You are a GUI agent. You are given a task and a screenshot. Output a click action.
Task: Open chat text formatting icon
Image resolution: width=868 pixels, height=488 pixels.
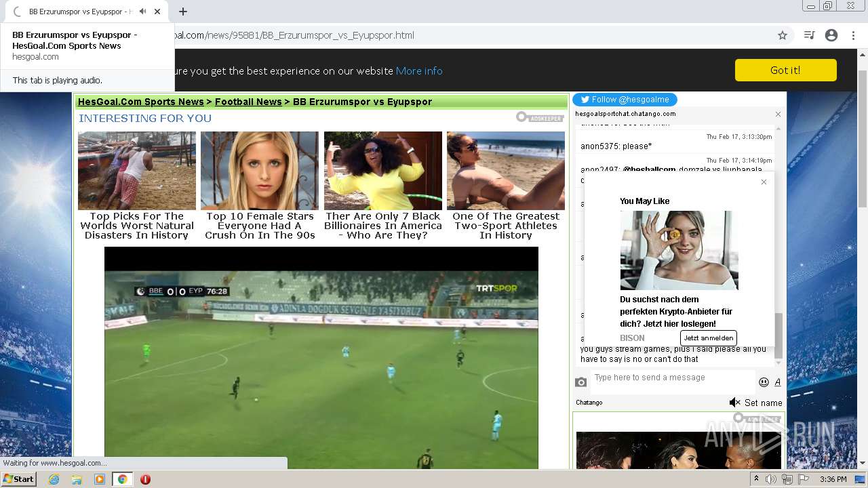pos(778,382)
